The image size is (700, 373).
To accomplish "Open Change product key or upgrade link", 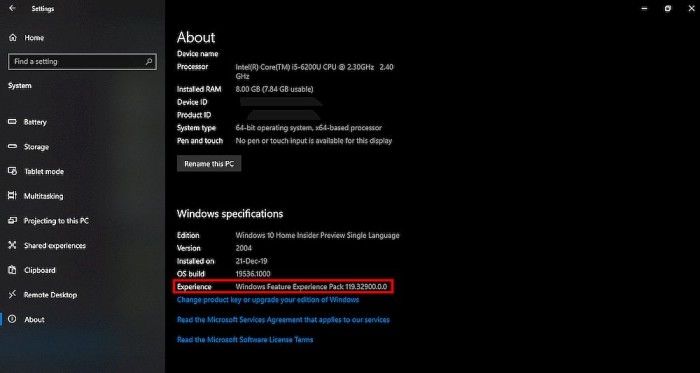I will coord(268,300).
